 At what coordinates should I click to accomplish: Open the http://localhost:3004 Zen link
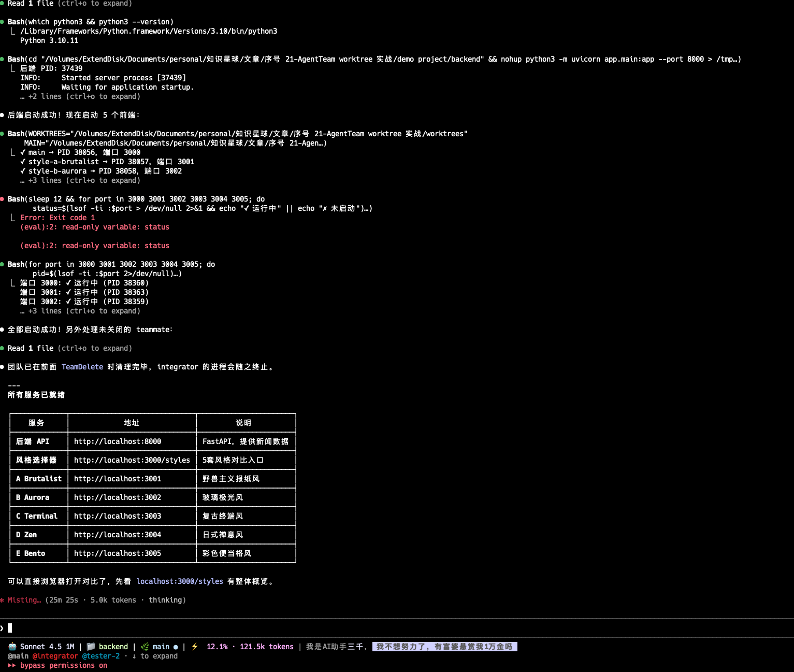[x=118, y=535]
